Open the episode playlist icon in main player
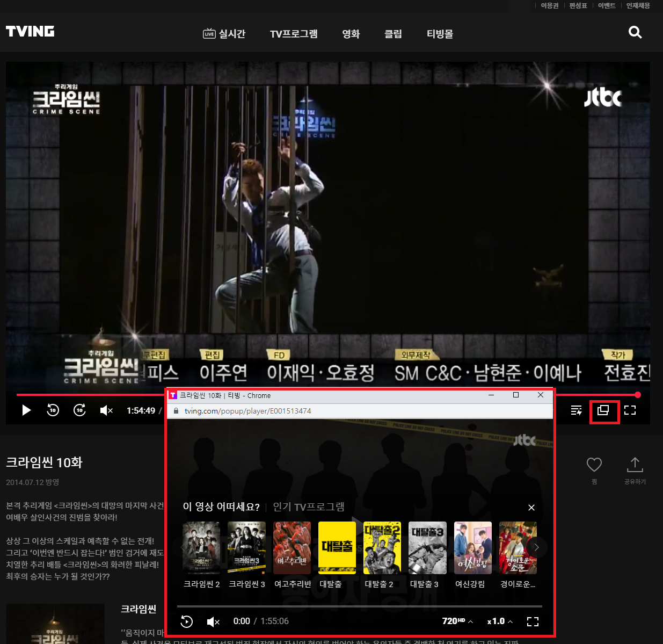This screenshot has height=644, width=663. 576,410
